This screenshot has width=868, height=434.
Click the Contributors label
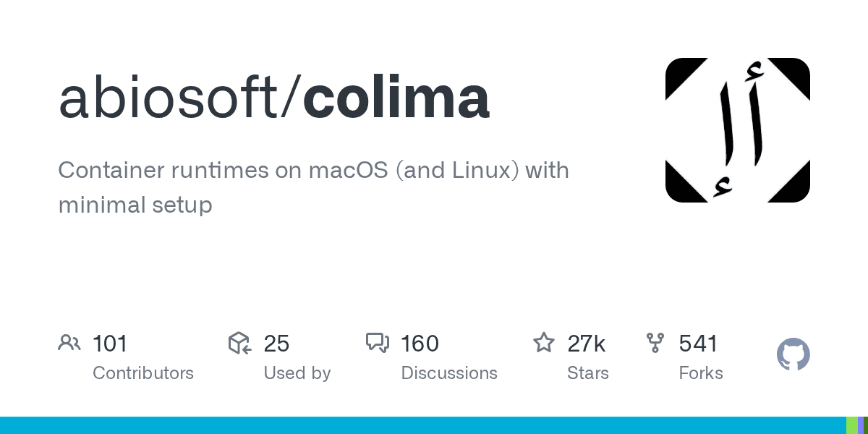click(x=143, y=373)
